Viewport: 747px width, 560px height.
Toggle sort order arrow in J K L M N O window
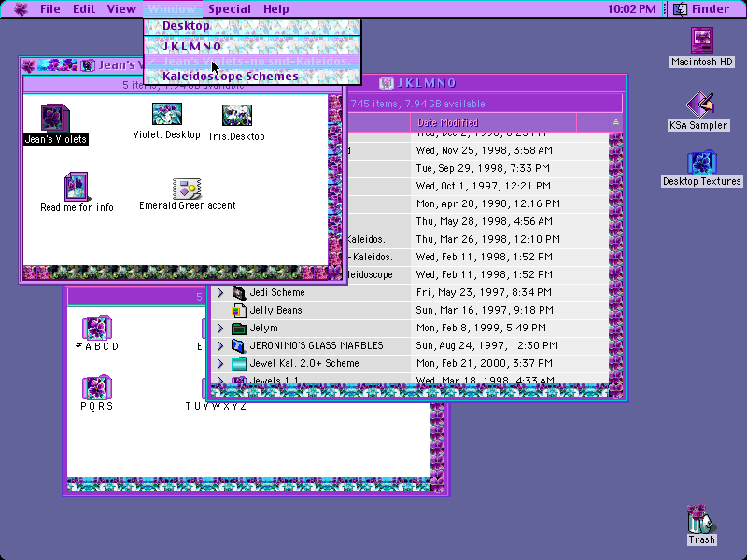616,122
